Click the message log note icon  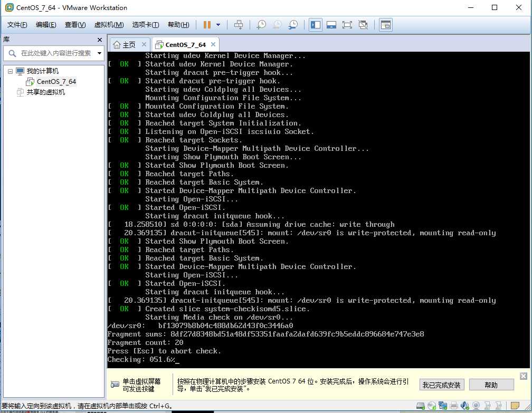coord(515,406)
